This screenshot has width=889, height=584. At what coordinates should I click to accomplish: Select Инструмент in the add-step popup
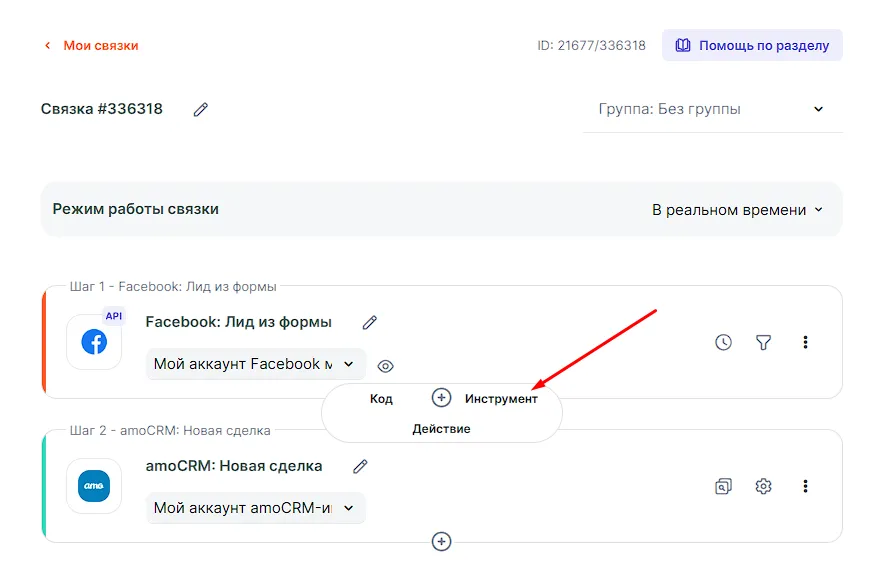click(501, 399)
